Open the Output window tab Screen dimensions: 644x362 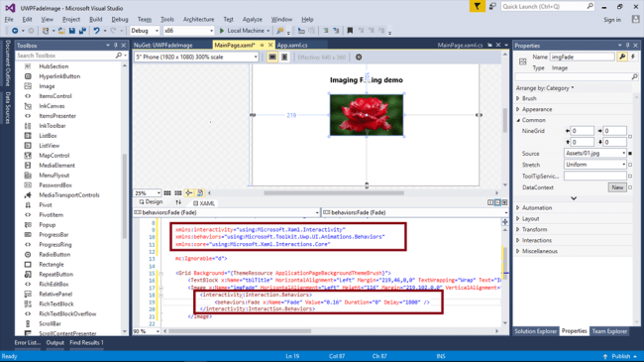(x=55, y=343)
